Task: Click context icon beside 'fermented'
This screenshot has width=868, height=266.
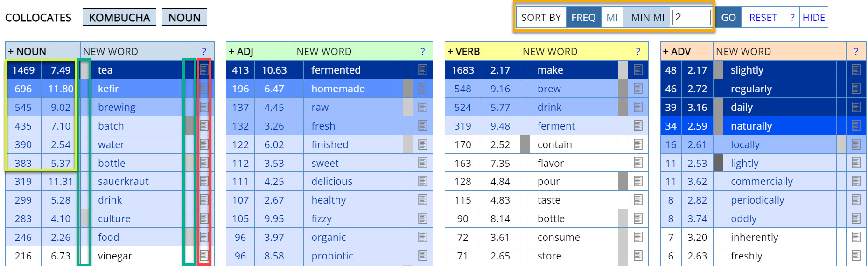Action: point(423,70)
